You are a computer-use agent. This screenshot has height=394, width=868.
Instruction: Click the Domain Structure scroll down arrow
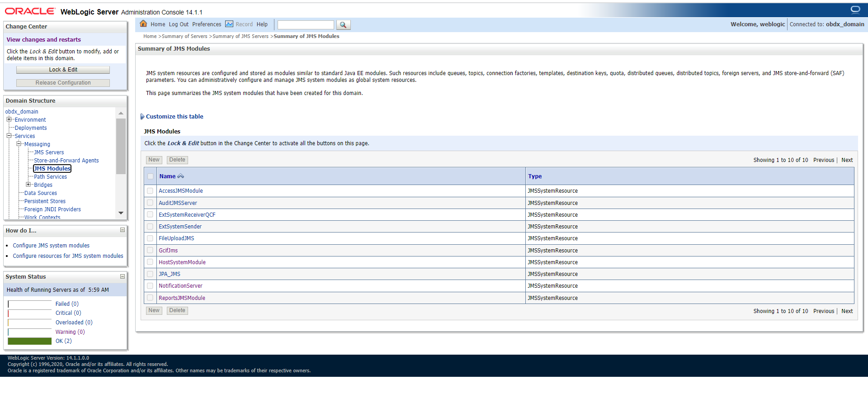[x=121, y=213]
